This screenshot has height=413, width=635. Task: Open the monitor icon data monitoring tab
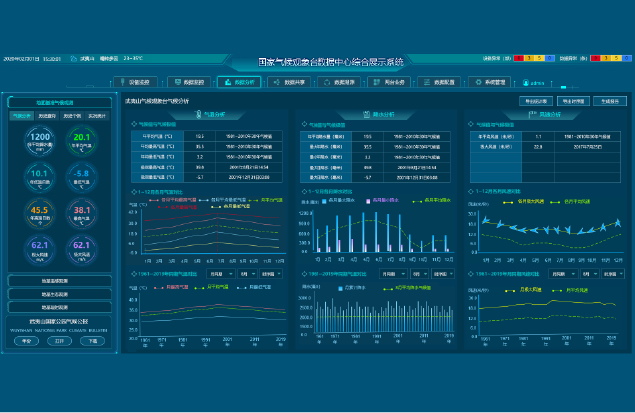coord(189,82)
